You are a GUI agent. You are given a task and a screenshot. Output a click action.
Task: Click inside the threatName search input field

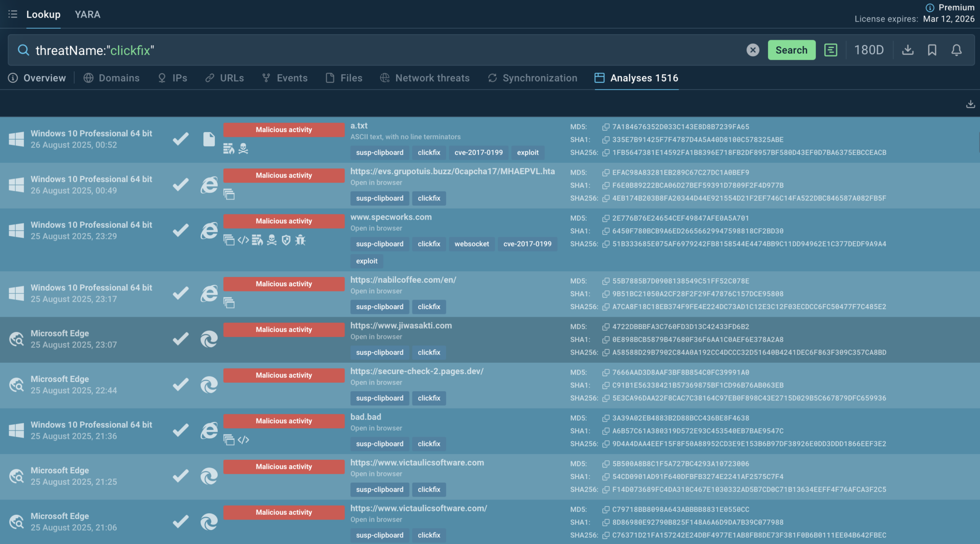pos(383,50)
